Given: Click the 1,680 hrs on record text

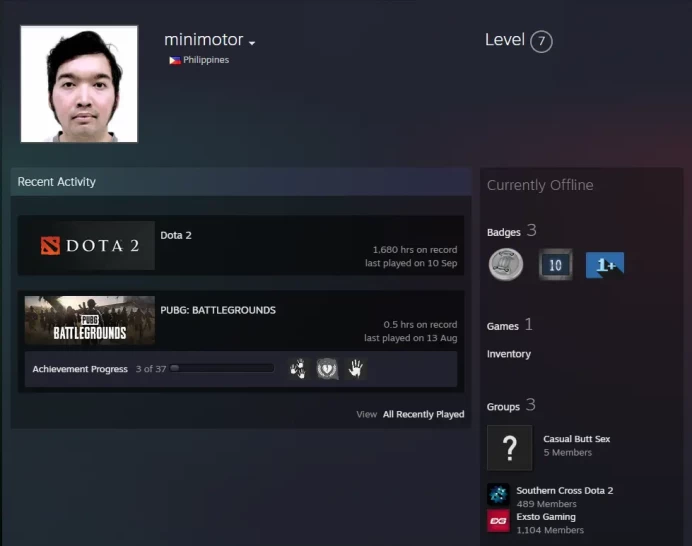Looking at the screenshot, I should 415,250.
